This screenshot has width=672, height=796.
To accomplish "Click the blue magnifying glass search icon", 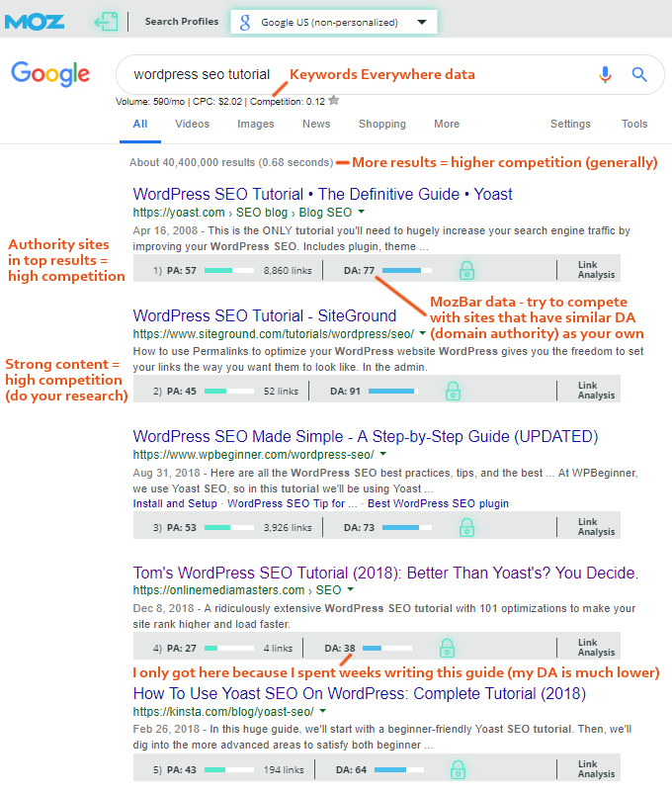I will (639, 74).
